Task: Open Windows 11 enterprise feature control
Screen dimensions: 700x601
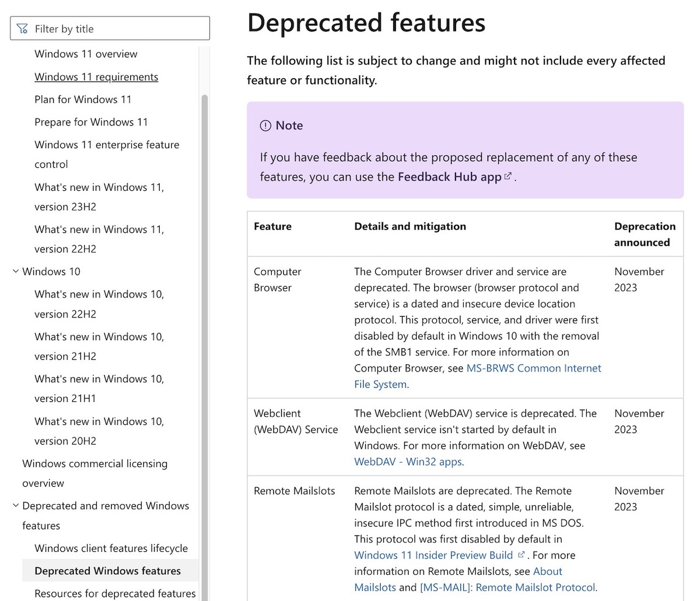Action: pos(107,155)
